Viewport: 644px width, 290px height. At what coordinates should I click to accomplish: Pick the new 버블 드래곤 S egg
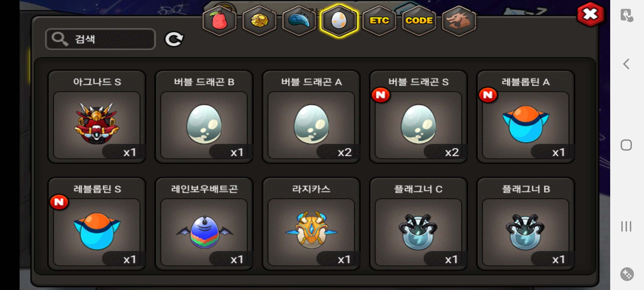tap(419, 117)
